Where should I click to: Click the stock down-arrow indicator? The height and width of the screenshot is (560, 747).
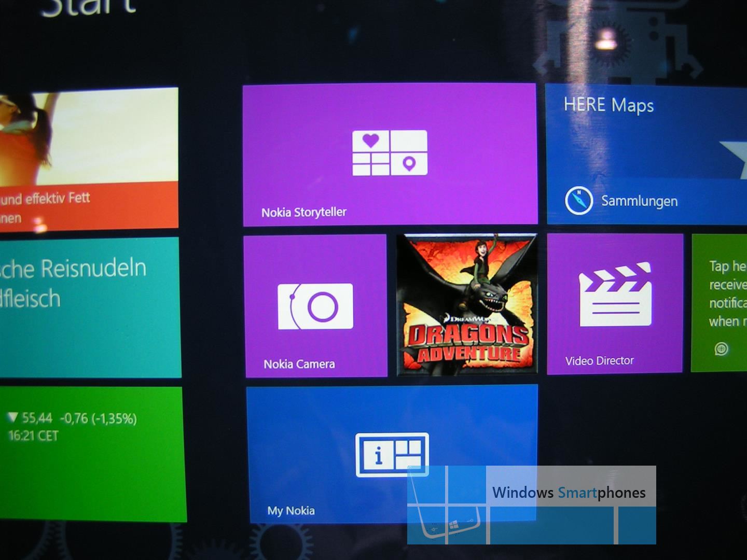[13, 417]
